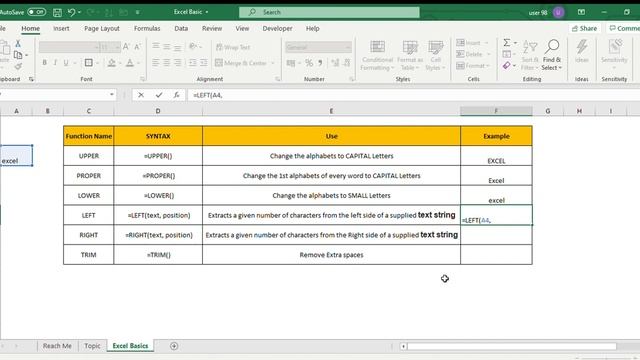640x360 pixels.
Task: Click the Copy icon
Action: [x=18, y=55]
